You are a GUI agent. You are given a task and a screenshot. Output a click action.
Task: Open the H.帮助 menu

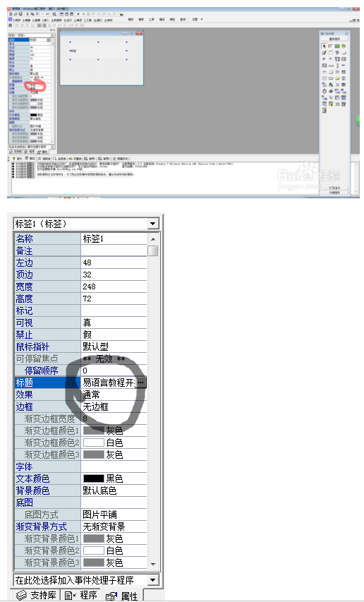109,20
